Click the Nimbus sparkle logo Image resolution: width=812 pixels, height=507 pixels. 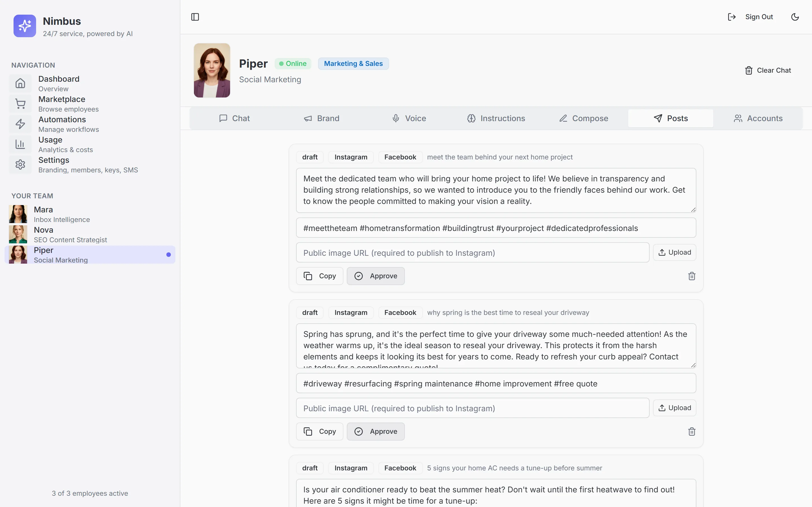click(x=25, y=26)
